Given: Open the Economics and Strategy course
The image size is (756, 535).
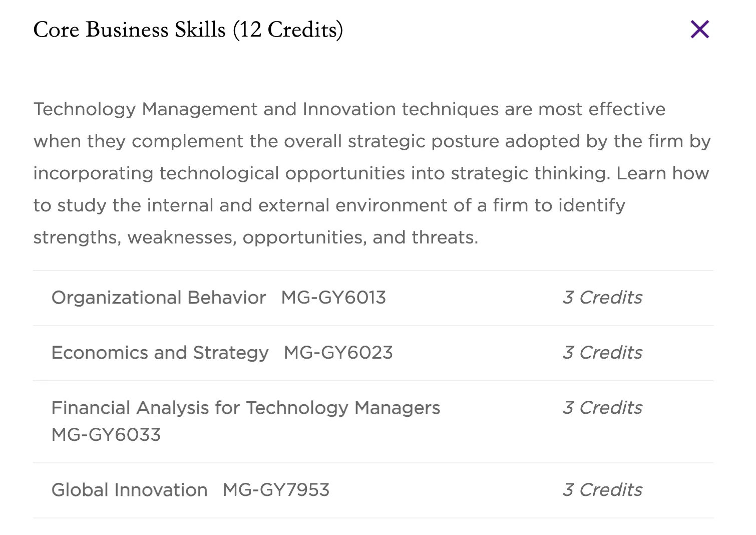Looking at the screenshot, I should [160, 353].
